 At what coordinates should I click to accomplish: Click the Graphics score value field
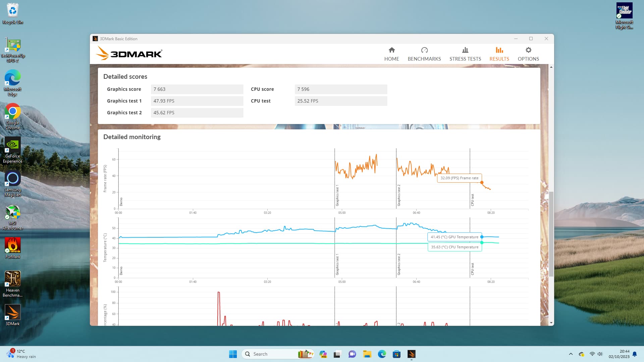(x=197, y=89)
